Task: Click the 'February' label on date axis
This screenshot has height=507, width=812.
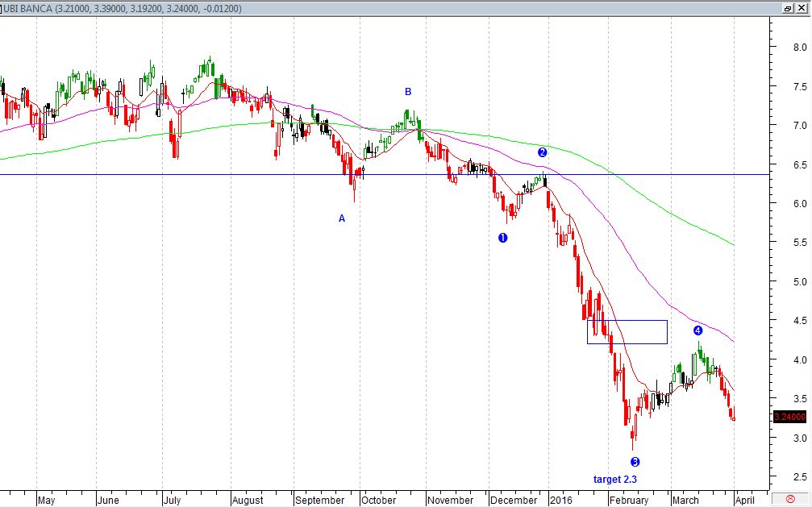Action: point(629,501)
